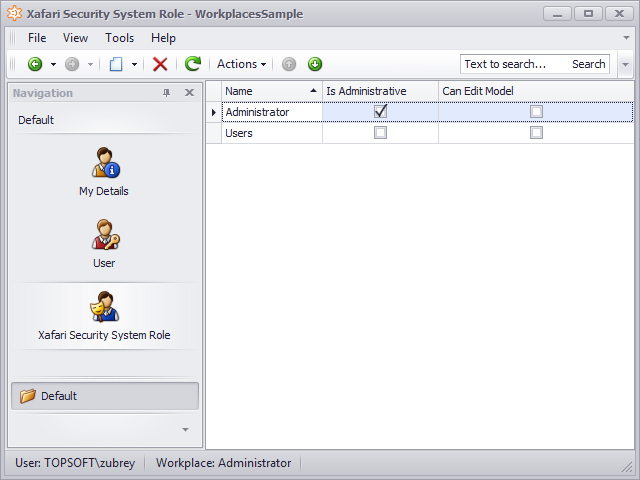Select the Default navigation group button
Screen dimensions: 640x480
point(105,396)
